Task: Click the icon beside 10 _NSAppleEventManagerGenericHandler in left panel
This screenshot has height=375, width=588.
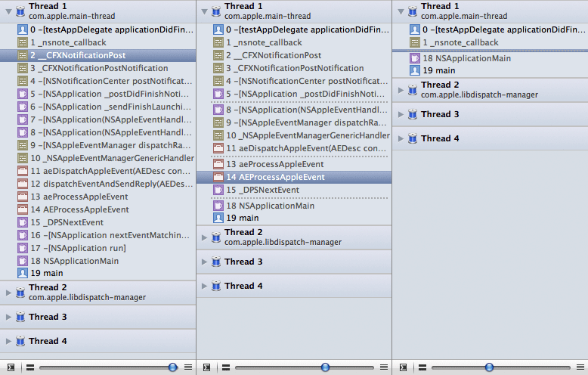Action: click(23, 158)
